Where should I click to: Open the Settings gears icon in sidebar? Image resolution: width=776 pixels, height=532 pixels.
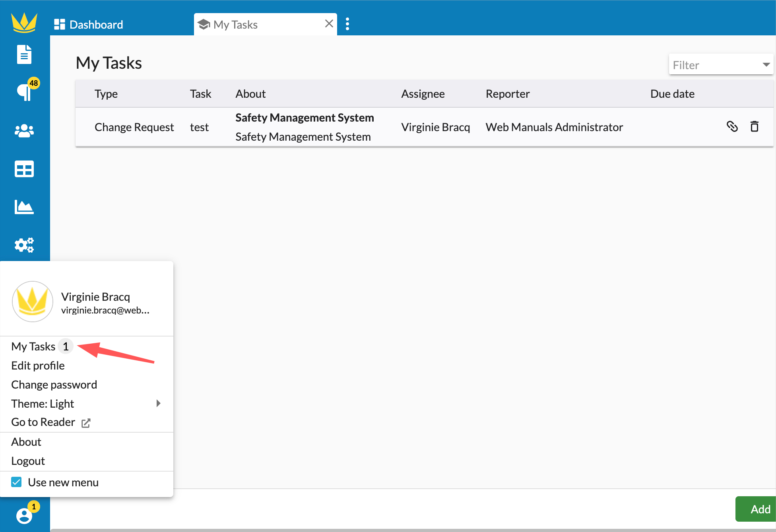(24, 245)
